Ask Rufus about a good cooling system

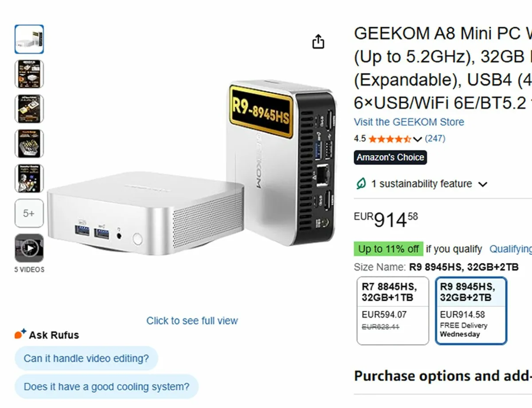coord(106,386)
